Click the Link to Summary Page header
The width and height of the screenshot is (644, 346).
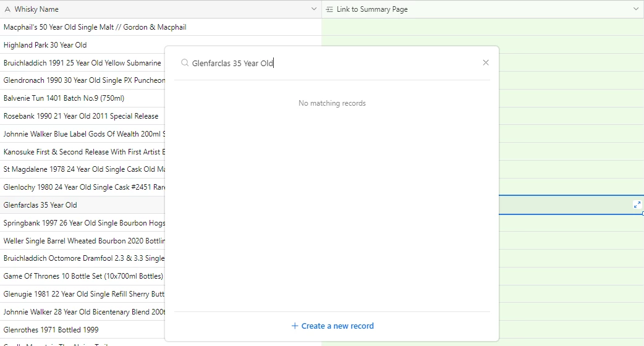coord(483,9)
